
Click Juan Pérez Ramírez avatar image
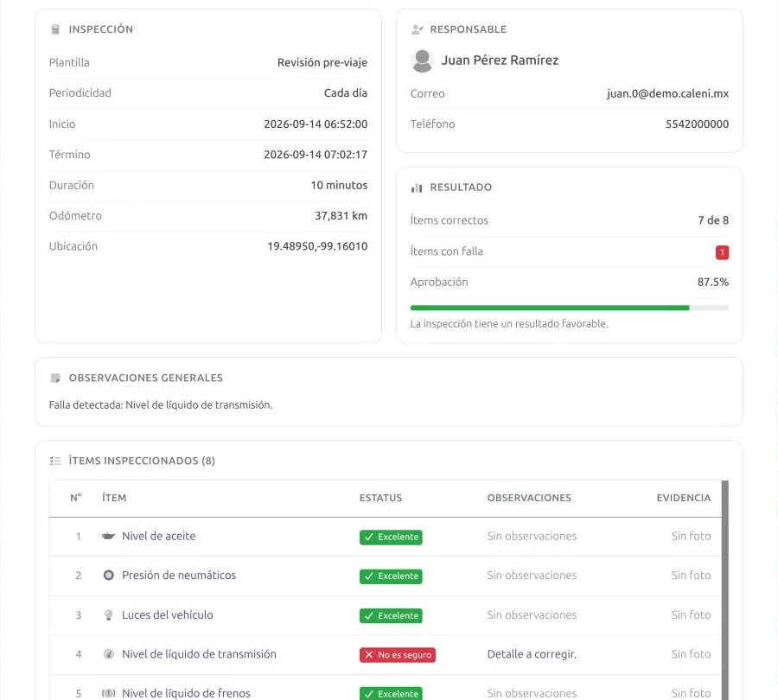click(422, 60)
